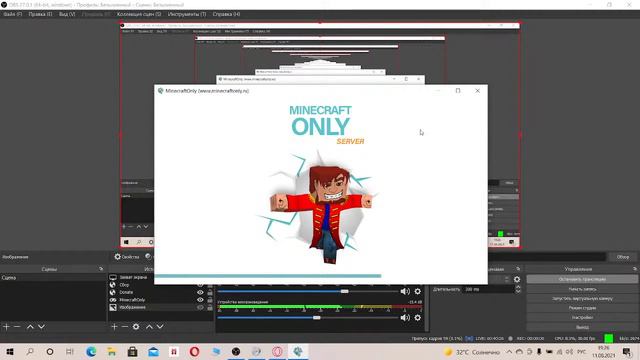
Task: Move source up arrow
Action: tap(149, 327)
